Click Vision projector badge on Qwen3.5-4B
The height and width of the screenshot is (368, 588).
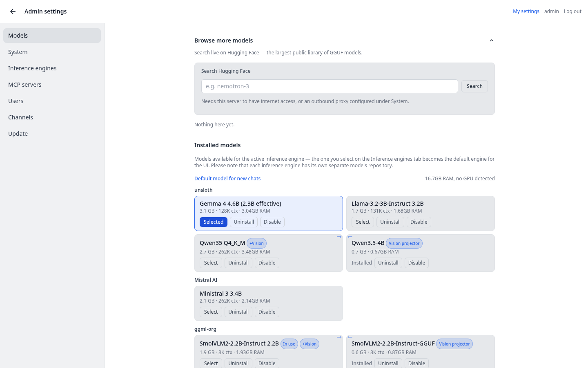pyautogui.click(x=404, y=243)
